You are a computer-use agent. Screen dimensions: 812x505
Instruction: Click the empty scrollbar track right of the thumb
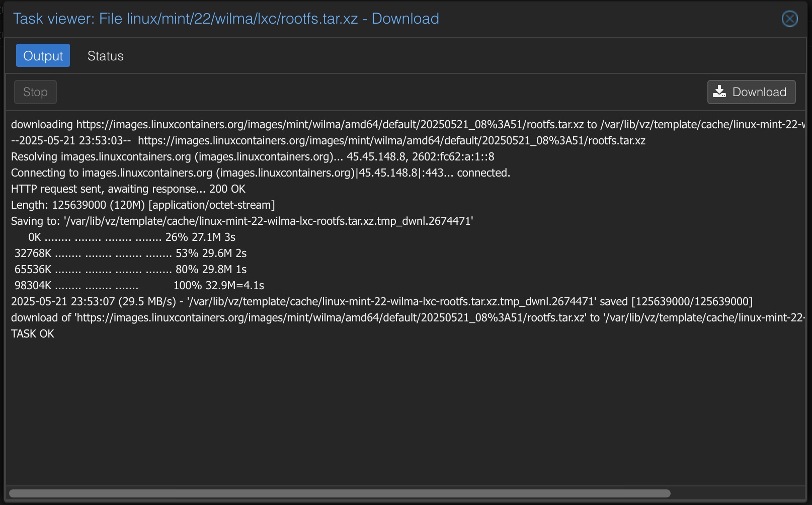[737, 493]
